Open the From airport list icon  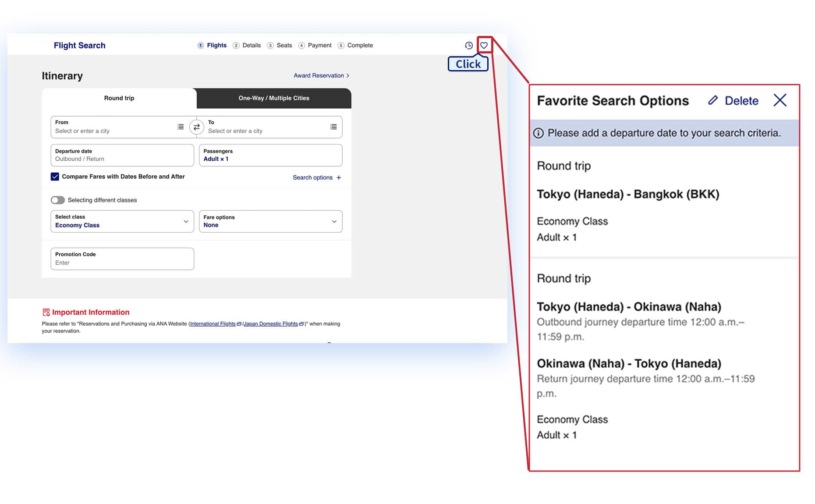click(x=181, y=127)
